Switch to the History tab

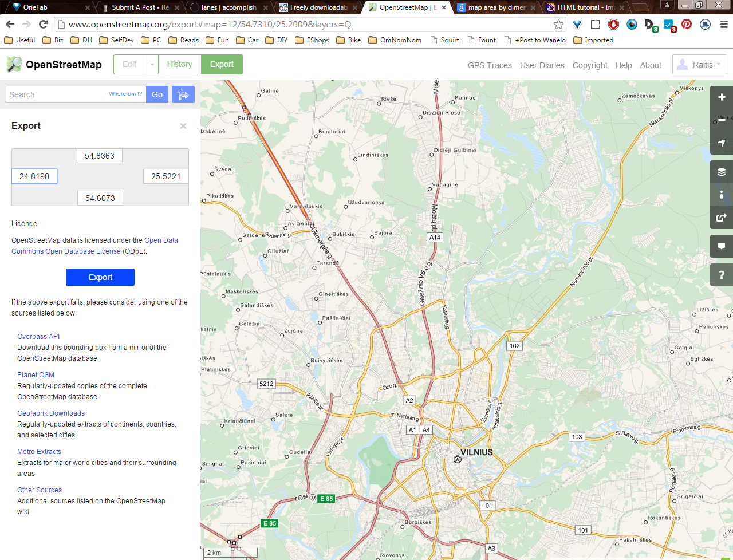180,65
